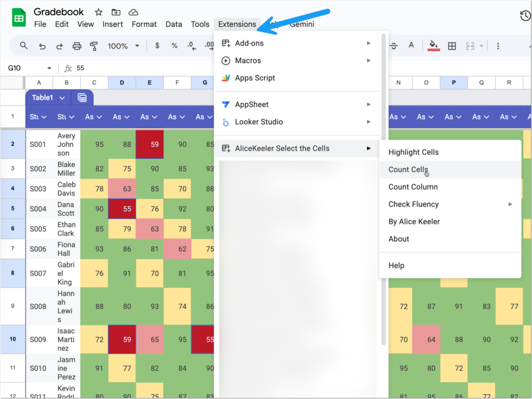Screen dimensions: 532x399
Task: Click the print icon
Action: (77, 46)
